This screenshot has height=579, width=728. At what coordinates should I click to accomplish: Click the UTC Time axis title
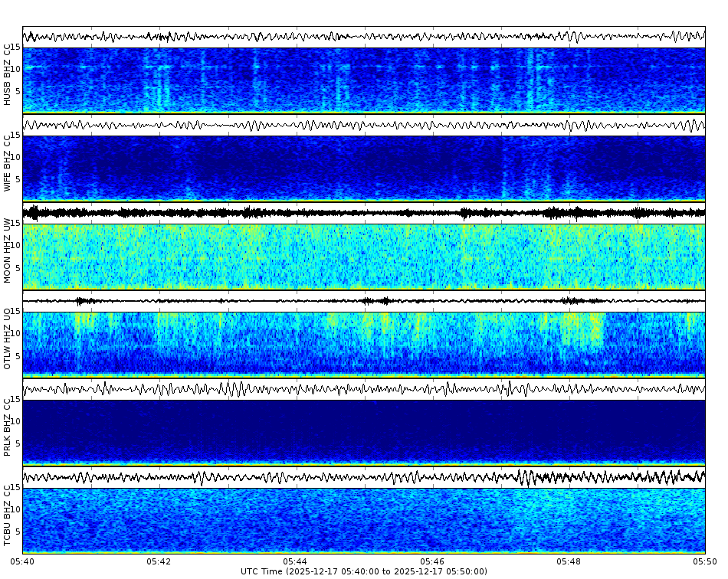(x=364, y=571)
